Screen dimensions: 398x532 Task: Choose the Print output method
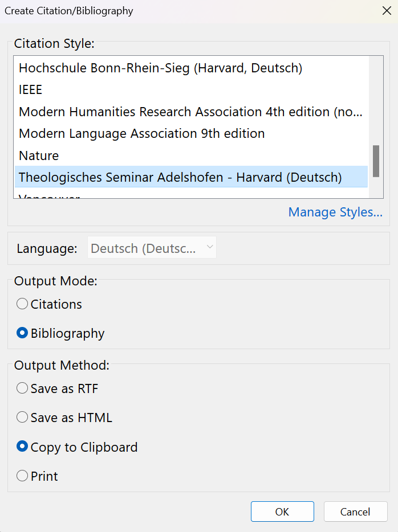(x=37, y=476)
